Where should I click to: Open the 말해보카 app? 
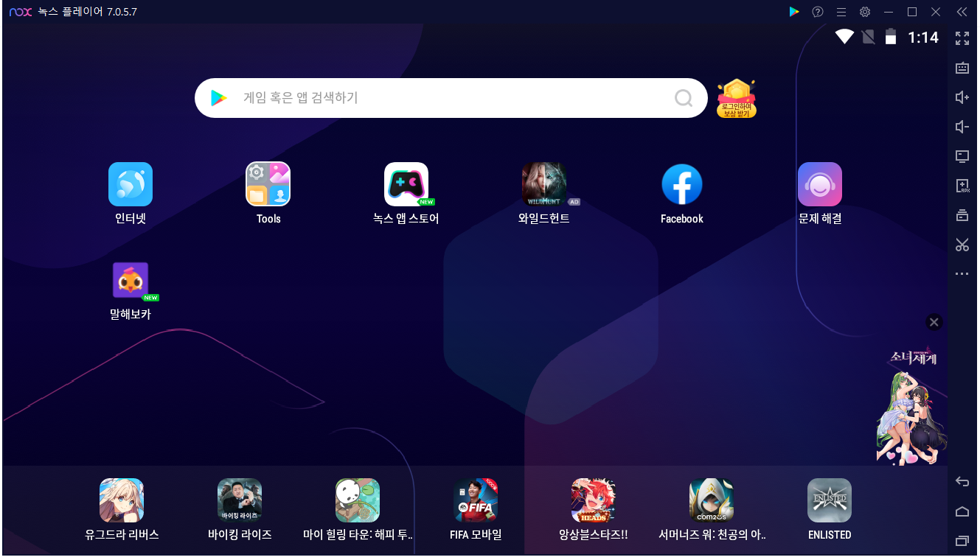coord(131,280)
